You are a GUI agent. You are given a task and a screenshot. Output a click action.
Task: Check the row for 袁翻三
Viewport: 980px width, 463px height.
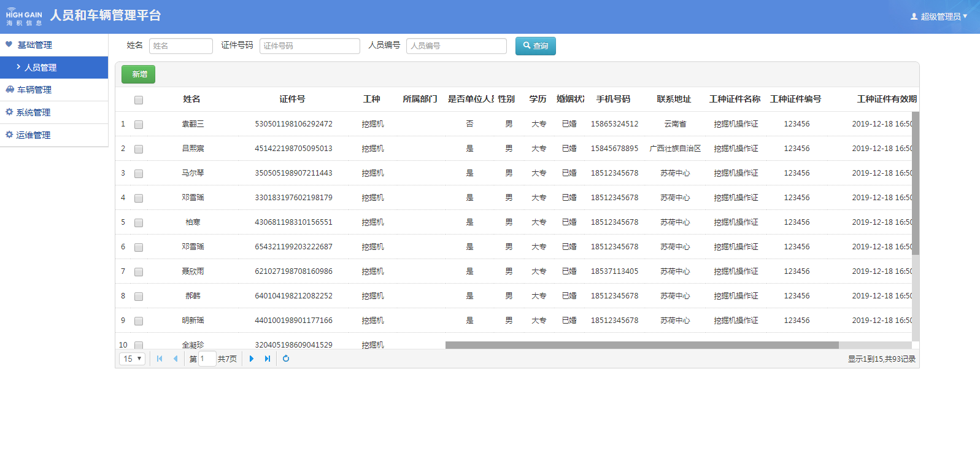139,125
